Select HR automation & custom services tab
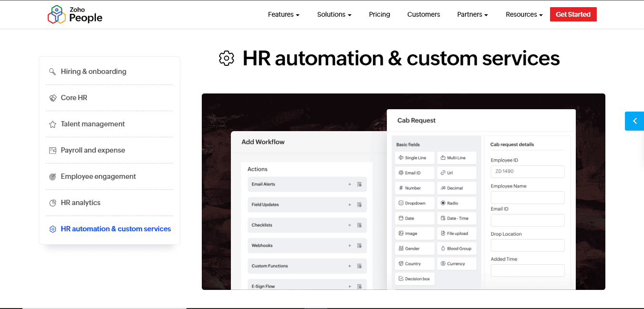 click(115, 229)
